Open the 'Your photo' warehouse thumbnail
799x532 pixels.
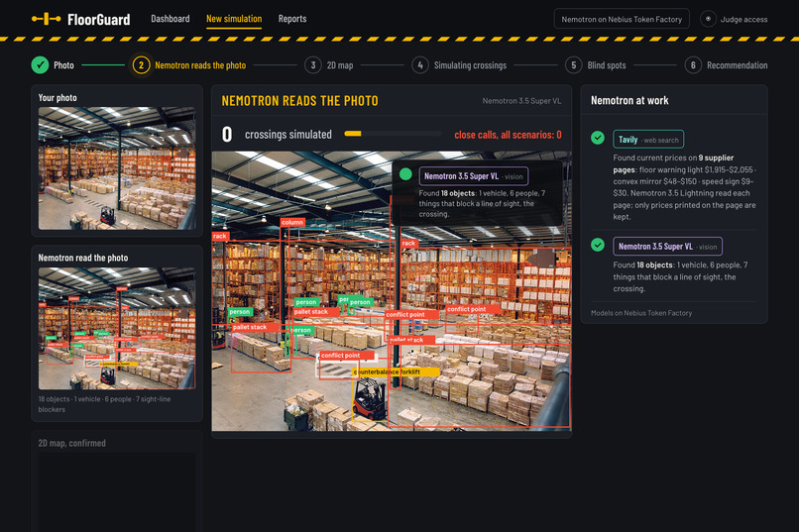(117, 168)
